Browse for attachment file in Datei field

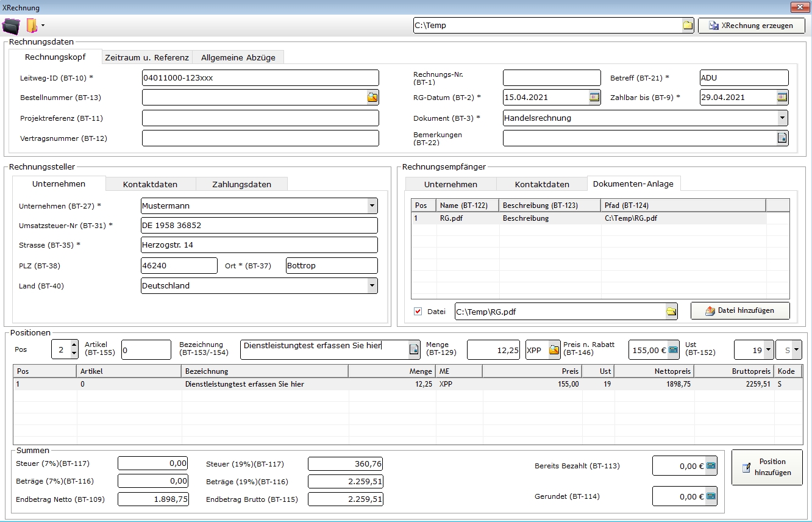point(671,312)
